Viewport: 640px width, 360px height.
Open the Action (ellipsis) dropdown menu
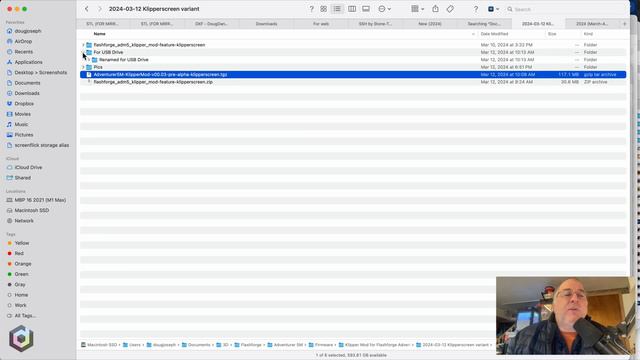tap(384, 9)
